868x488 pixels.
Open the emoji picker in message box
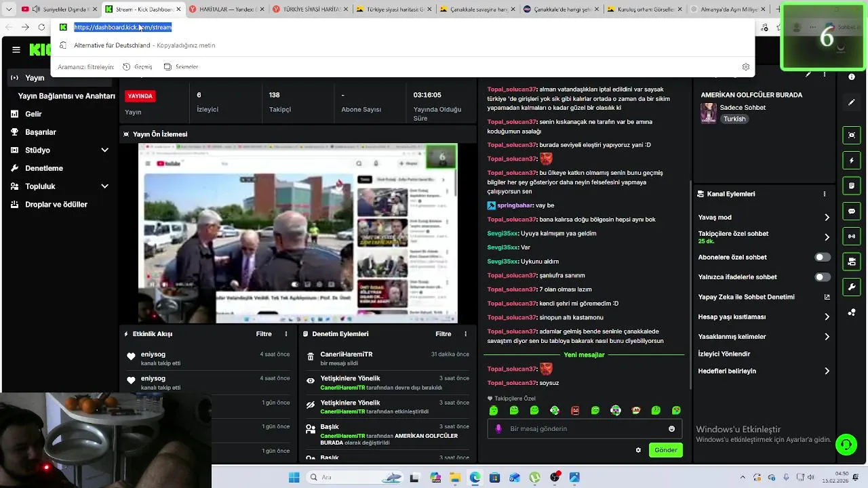tap(672, 428)
